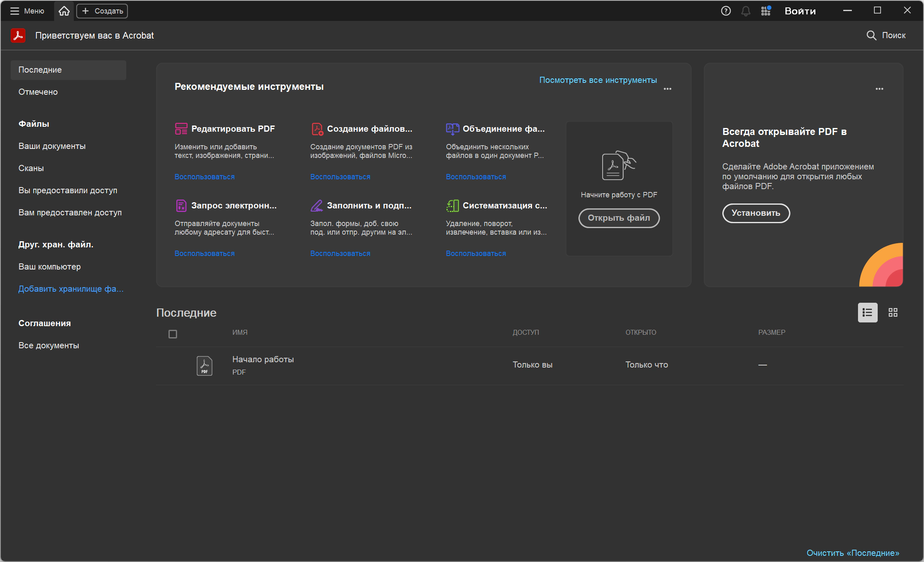Select the Create PDF files icon
924x562 pixels.
(317, 129)
